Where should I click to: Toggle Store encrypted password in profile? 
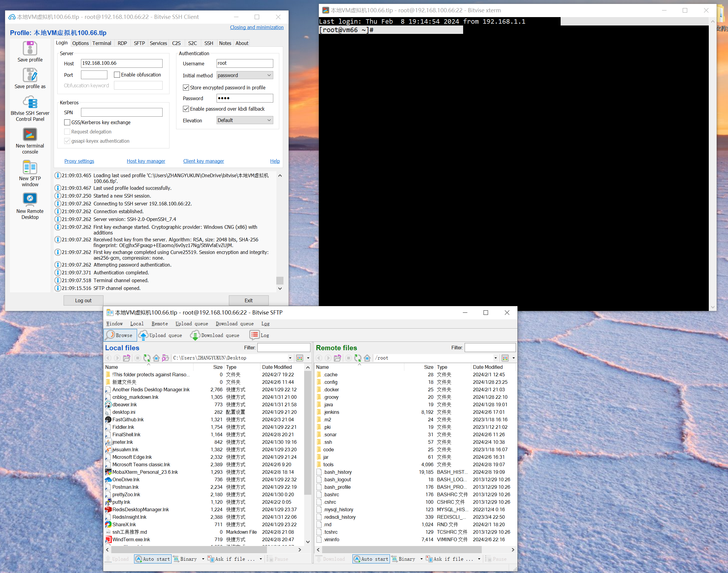pos(186,88)
